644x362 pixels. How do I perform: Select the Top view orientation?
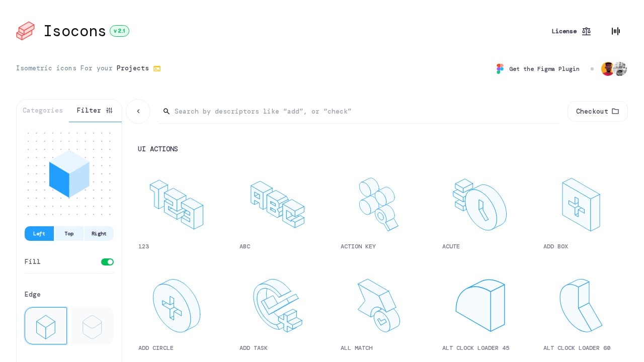[x=69, y=234]
